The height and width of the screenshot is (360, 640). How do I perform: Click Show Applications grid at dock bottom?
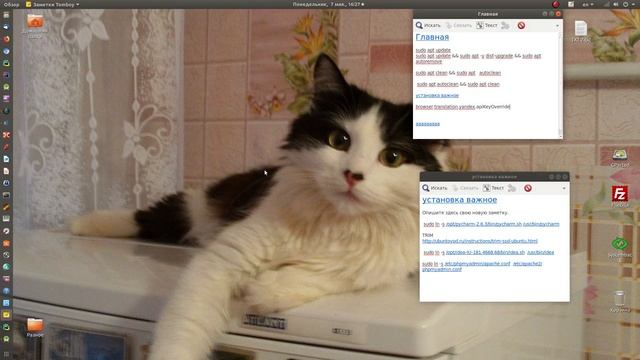[6, 354]
